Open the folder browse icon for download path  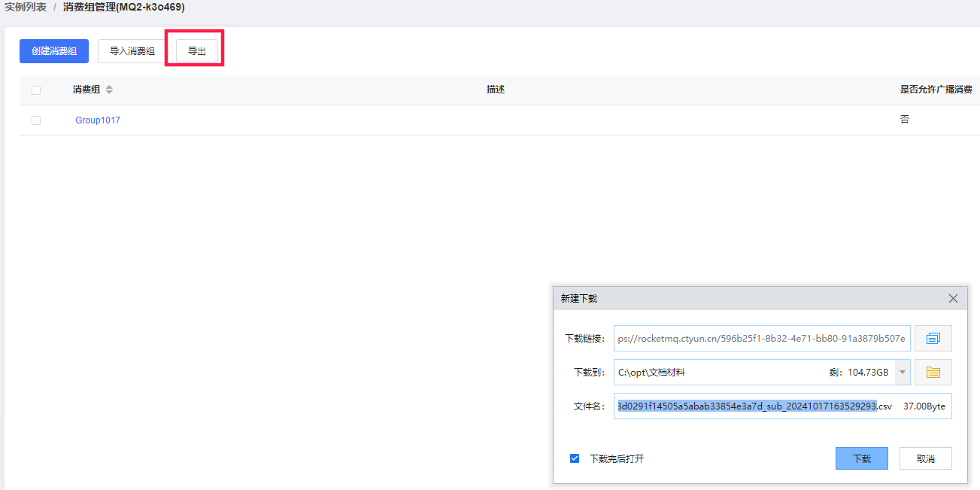(933, 372)
